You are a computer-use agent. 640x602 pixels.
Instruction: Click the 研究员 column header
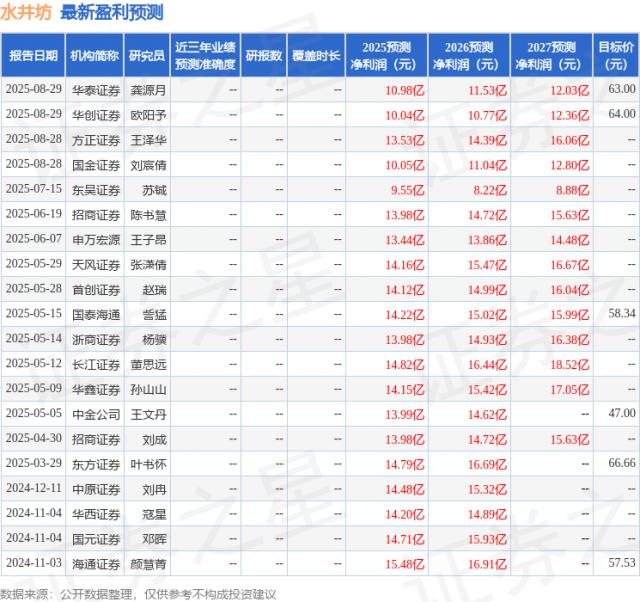click(x=147, y=56)
